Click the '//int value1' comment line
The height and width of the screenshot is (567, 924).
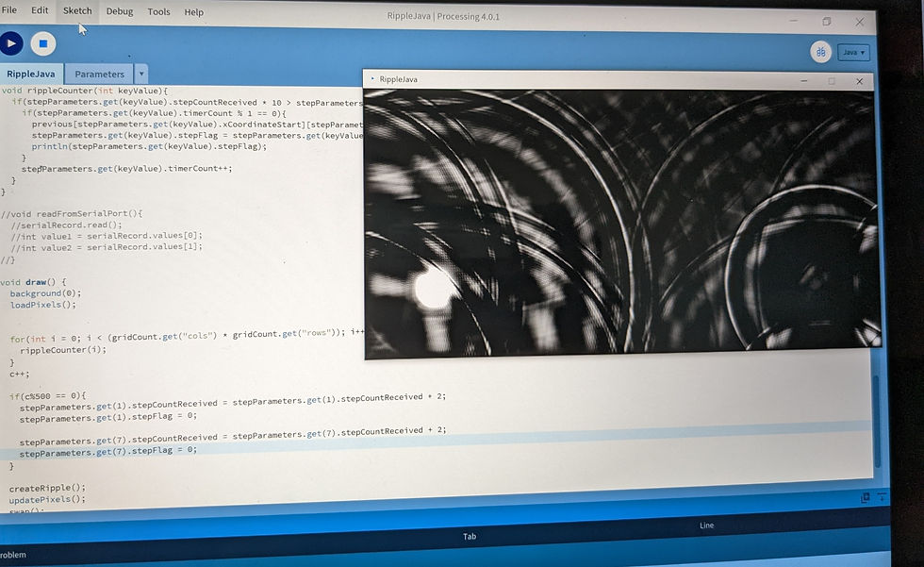(107, 236)
